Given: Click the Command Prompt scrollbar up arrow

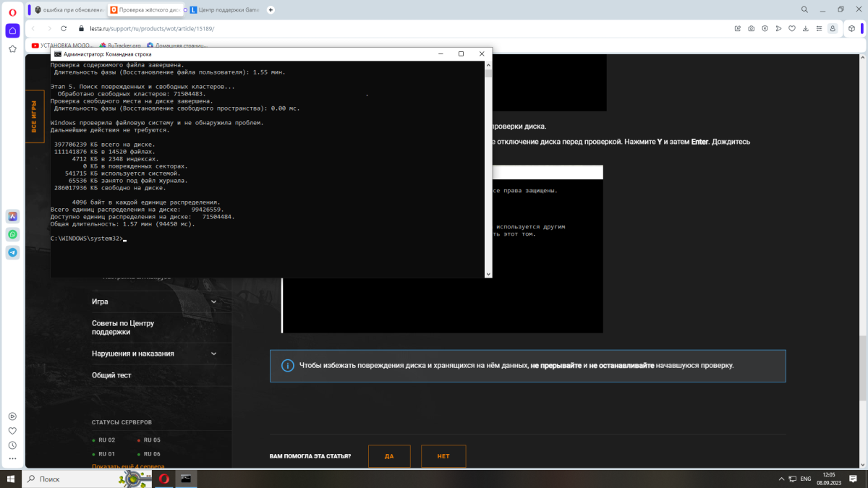Looking at the screenshot, I should pyautogui.click(x=488, y=64).
